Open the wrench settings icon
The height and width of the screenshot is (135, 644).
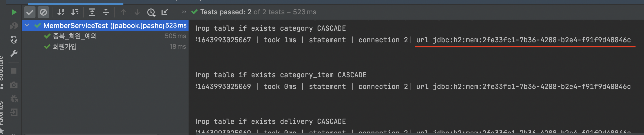pos(14,53)
